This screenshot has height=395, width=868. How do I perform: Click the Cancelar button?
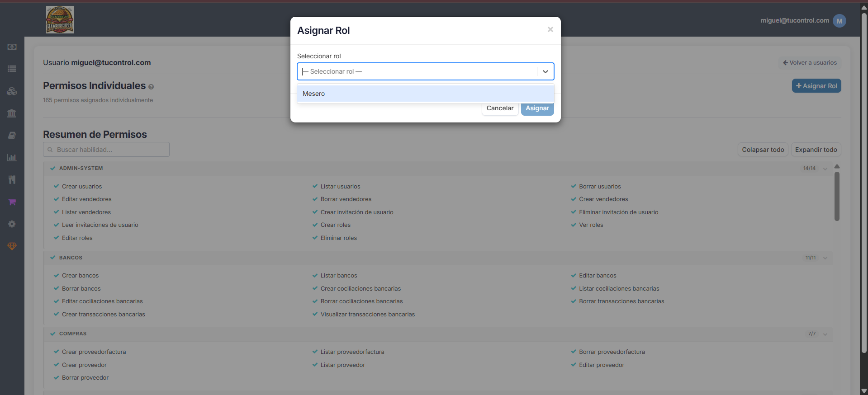pos(500,108)
